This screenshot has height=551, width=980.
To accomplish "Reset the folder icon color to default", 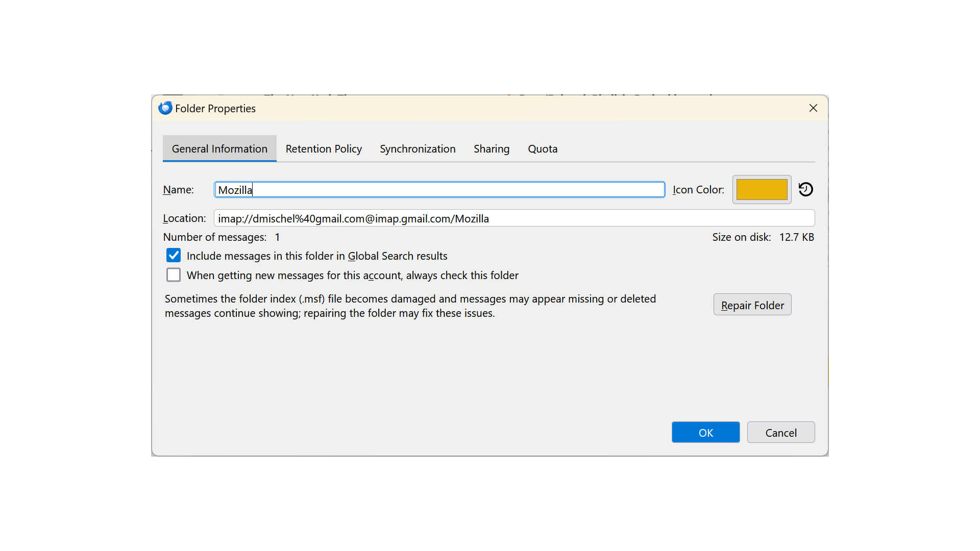I will click(806, 189).
